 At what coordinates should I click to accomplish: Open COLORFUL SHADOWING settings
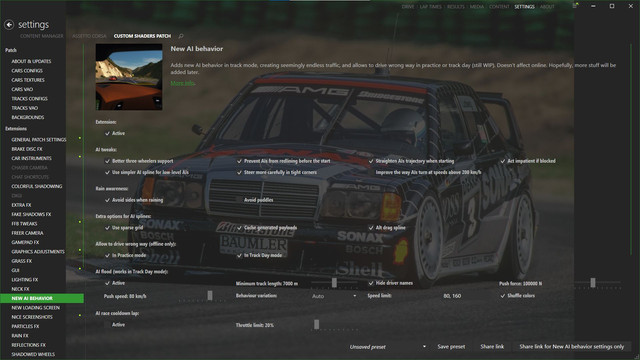[37, 187]
